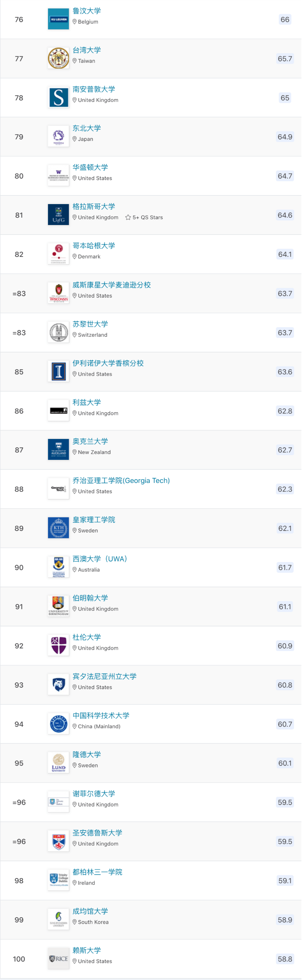The height and width of the screenshot is (980, 302).
Task: Click the Georgia Tech logo
Action: 58,488
